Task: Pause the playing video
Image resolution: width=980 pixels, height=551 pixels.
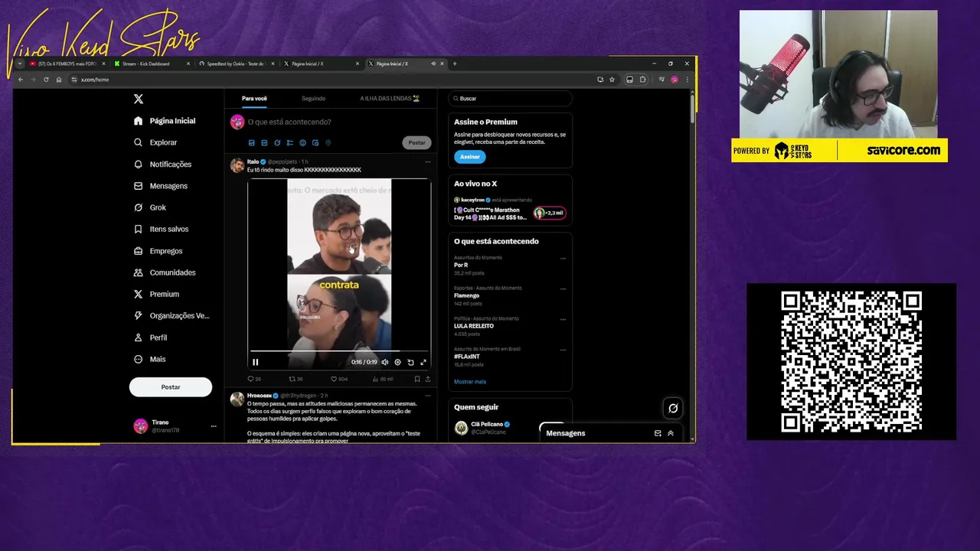Action: (x=256, y=362)
